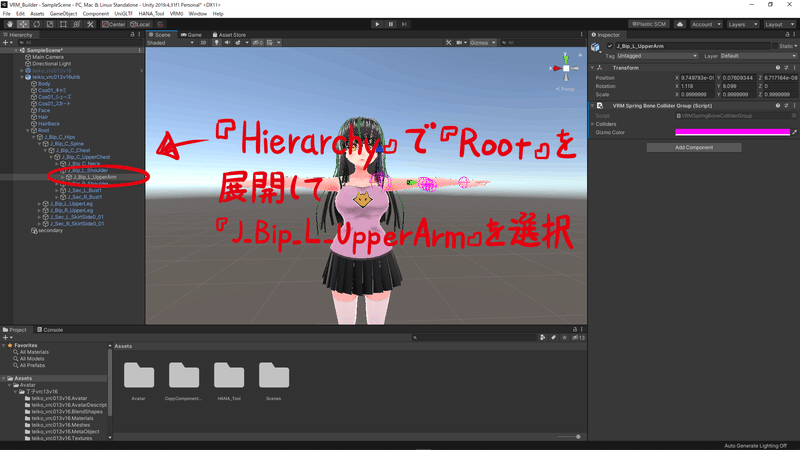Toggle the J_Bip_L_UpperArm active checkbox
Image resolution: width=800 pixels, height=450 pixels.
click(x=610, y=46)
